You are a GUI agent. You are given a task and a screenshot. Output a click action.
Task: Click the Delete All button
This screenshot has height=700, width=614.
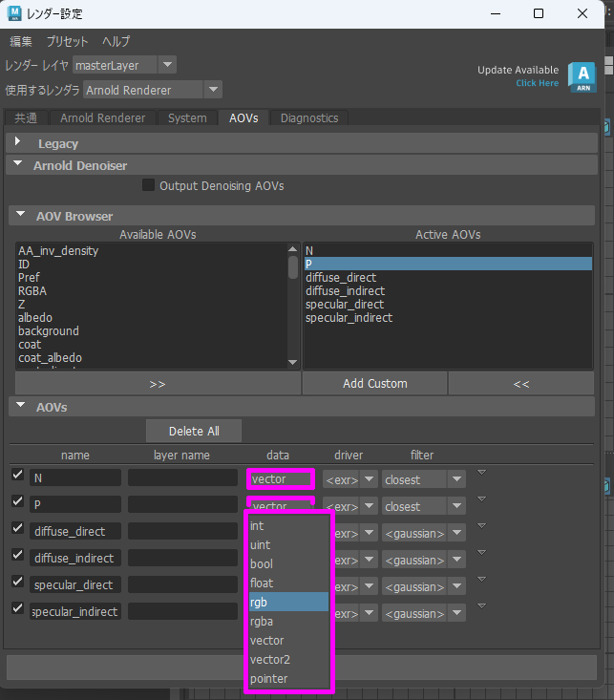coord(194,432)
